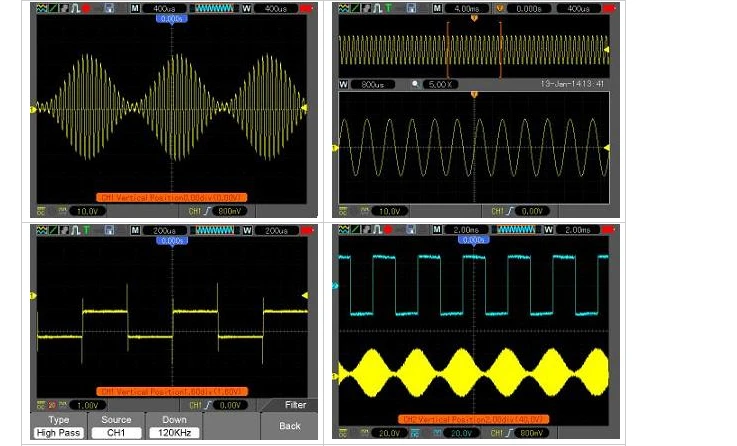Click the W window icon in the 400us AM-signal panel
This screenshot has width=737, height=446.
[247, 8]
